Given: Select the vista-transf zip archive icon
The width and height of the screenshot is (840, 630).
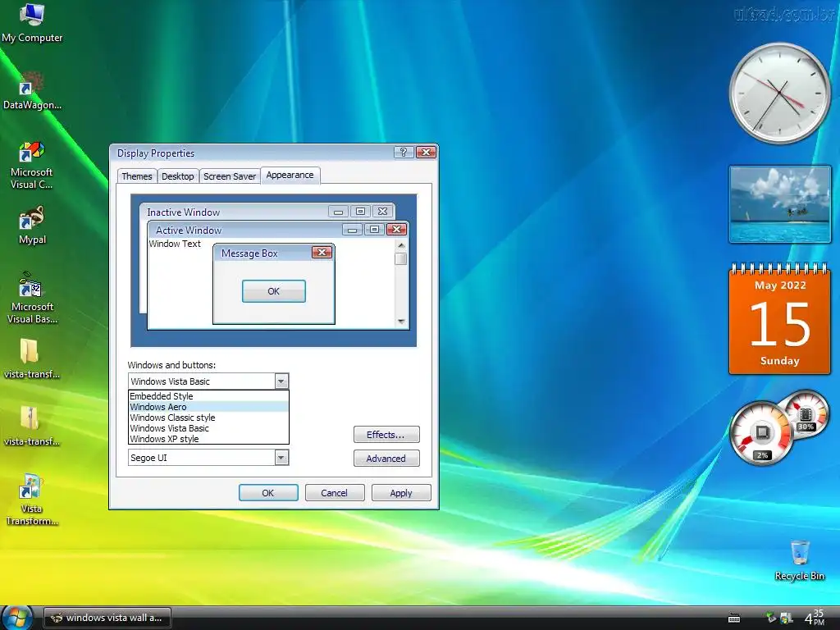Looking at the screenshot, I should click(32, 426).
